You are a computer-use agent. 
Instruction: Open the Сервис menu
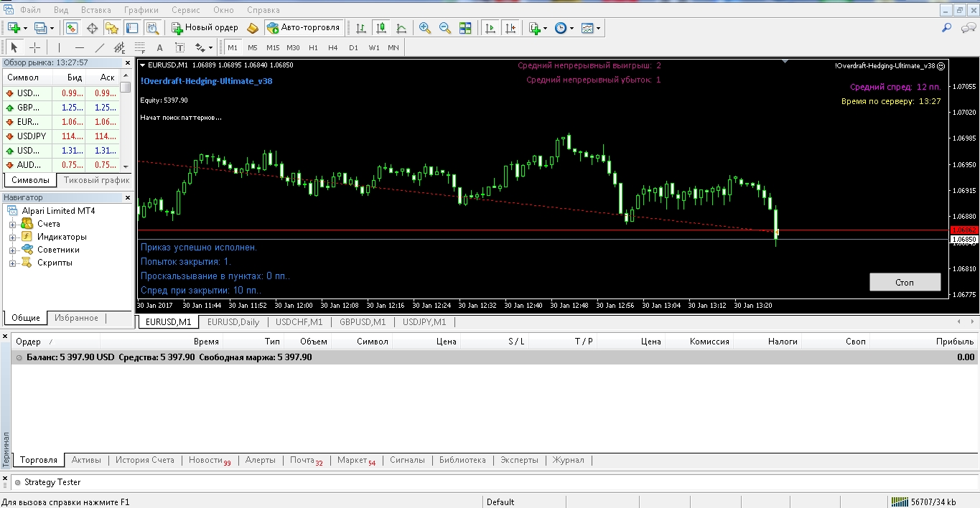pos(186,10)
